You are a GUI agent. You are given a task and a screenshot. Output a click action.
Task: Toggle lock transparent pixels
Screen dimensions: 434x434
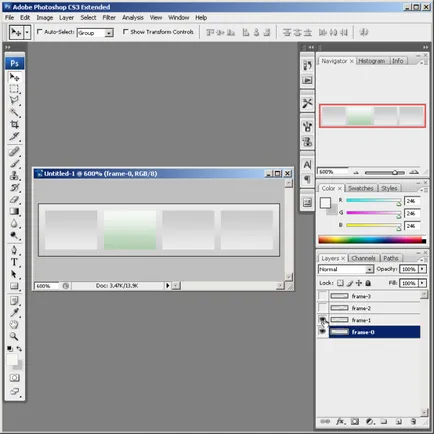coord(340,283)
